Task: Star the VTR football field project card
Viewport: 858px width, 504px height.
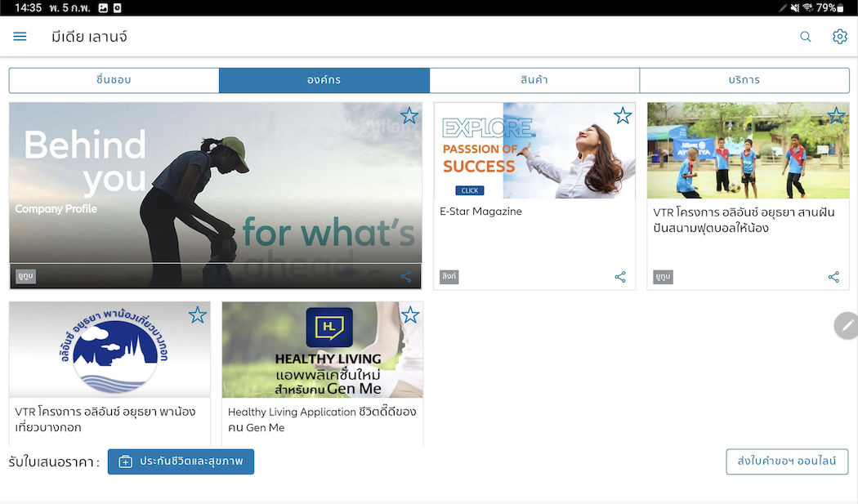Action: pos(836,115)
